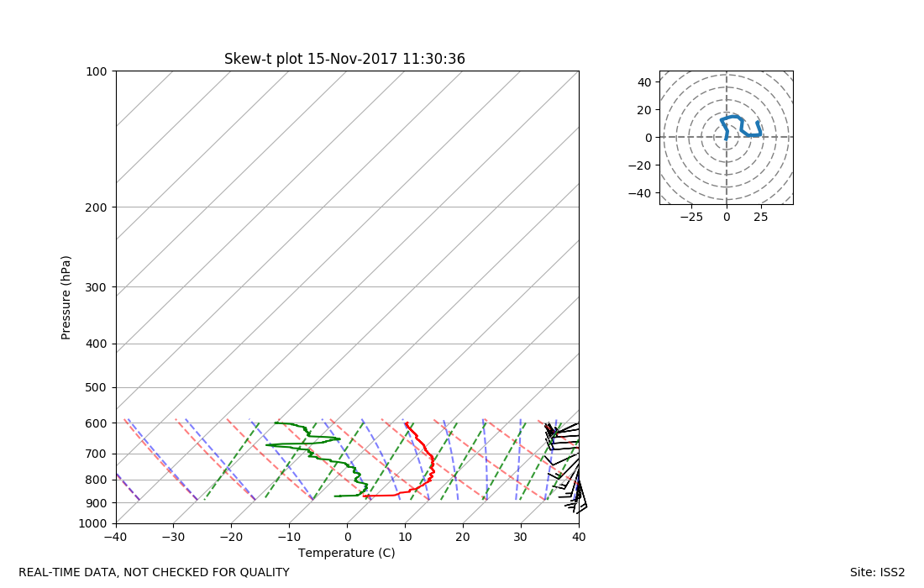Image resolution: width=924 pixels, height=588 pixels.
Task: Click the hodograph's 20 vertical-axis tick
Action: tap(644, 110)
